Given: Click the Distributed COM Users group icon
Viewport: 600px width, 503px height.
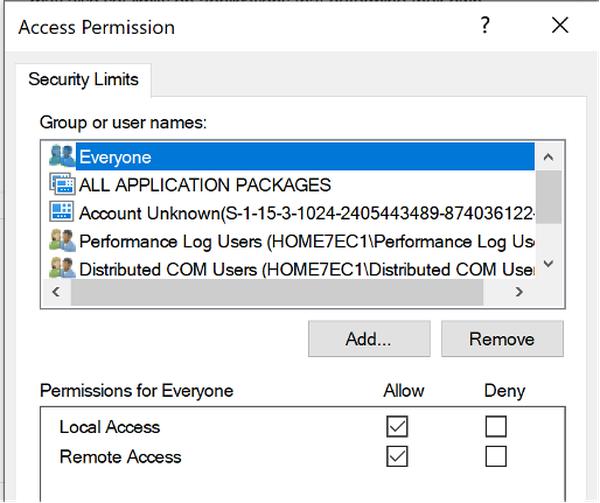Looking at the screenshot, I should tap(62, 268).
